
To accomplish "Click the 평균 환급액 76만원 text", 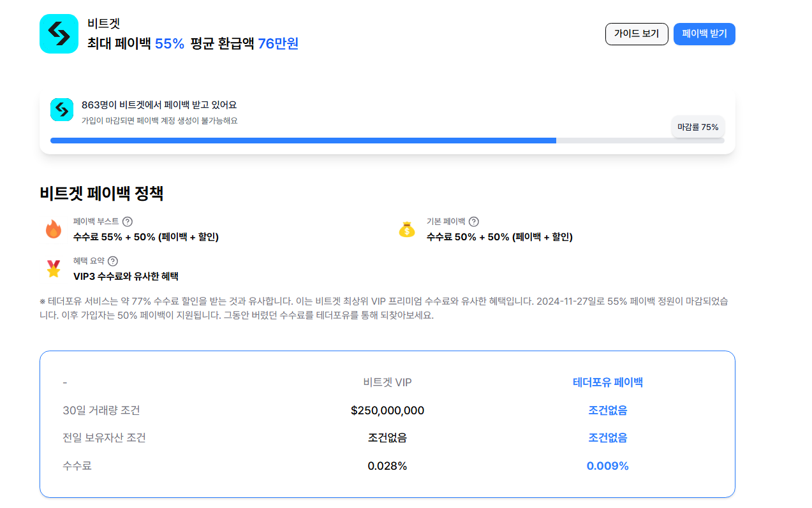I will coord(245,43).
